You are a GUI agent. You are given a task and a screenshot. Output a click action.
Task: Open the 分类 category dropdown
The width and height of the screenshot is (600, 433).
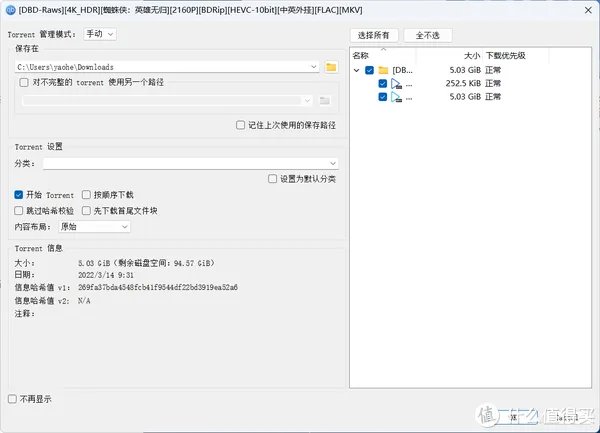pos(191,163)
